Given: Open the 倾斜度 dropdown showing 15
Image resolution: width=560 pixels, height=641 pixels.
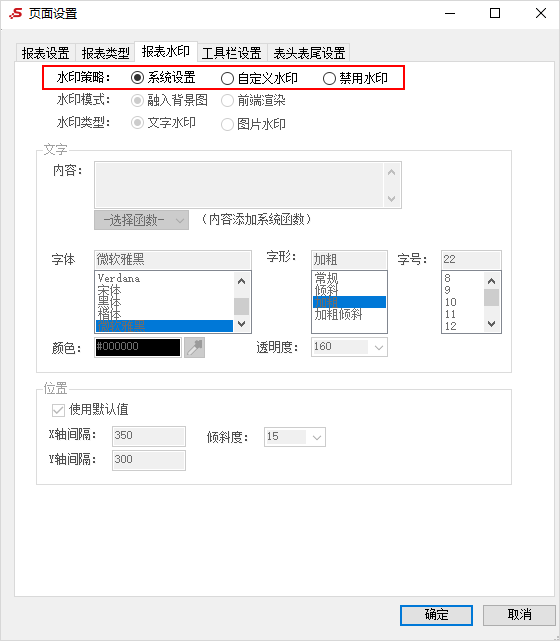Looking at the screenshot, I should pyautogui.click(x=295, y=437).
